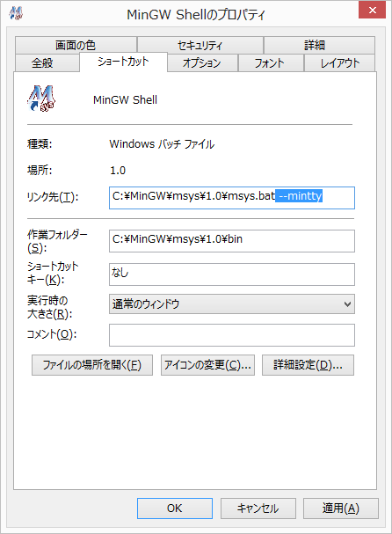The width and height of the screenshot is (392, 534).
Task: Click the MSYS icon in the title bar
Action: coord(16,13)
